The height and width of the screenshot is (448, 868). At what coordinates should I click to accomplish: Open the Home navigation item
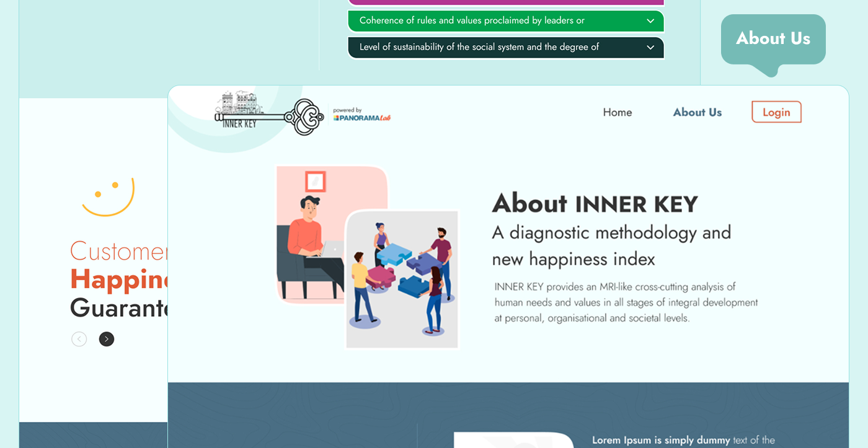pos(617,112)
